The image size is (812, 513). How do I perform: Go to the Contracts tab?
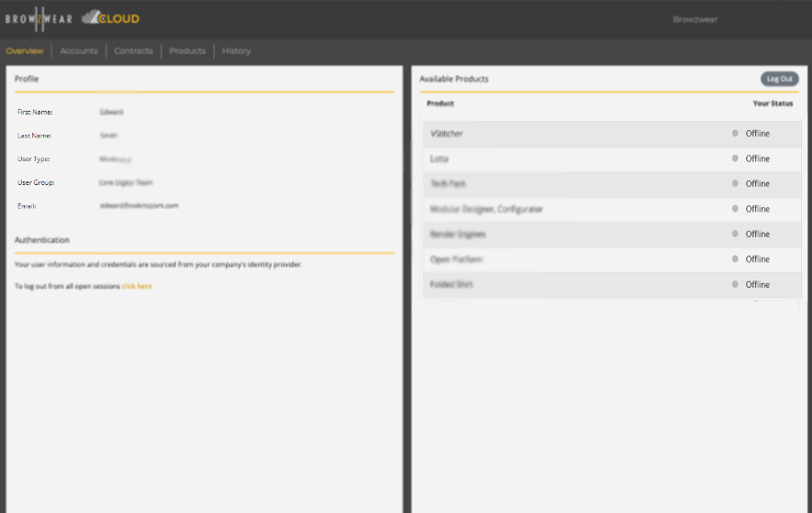click(x=134, y=50)
